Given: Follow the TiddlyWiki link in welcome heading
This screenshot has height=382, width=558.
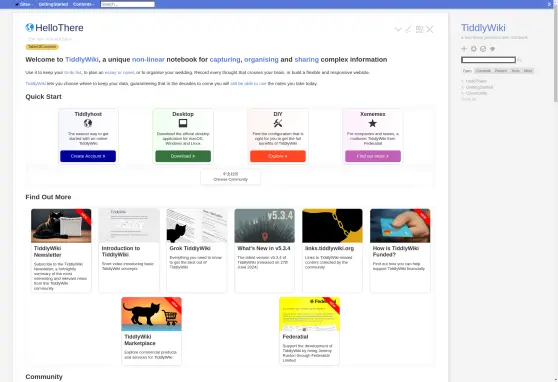Looking at the screenshot, I should (82, 59).
